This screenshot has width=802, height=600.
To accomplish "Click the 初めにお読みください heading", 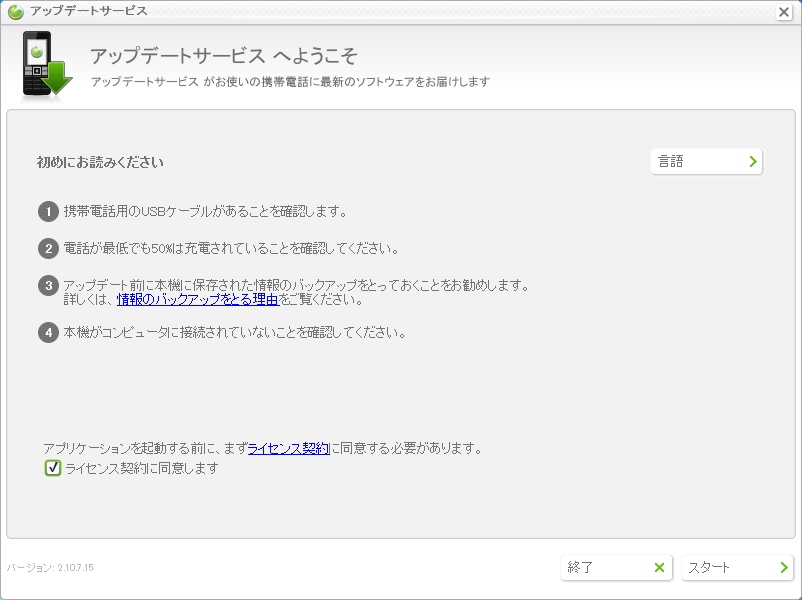I will (100, 162).
